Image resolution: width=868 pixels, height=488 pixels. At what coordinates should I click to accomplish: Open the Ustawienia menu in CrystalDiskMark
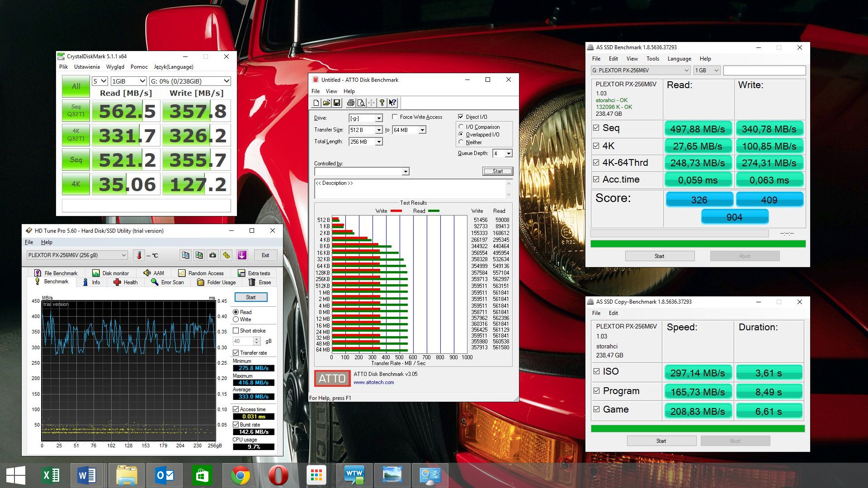(x=87, y=67)
